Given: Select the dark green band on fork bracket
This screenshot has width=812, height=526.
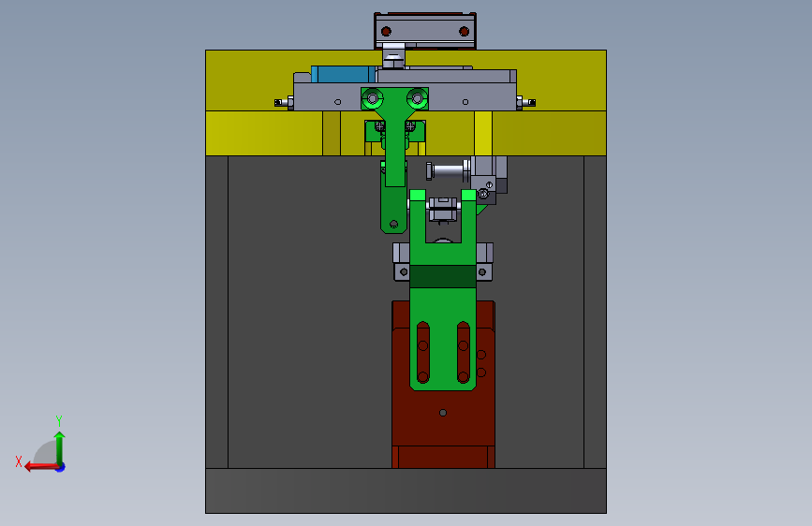Looking at the screenshot, I should coord(443,276).
